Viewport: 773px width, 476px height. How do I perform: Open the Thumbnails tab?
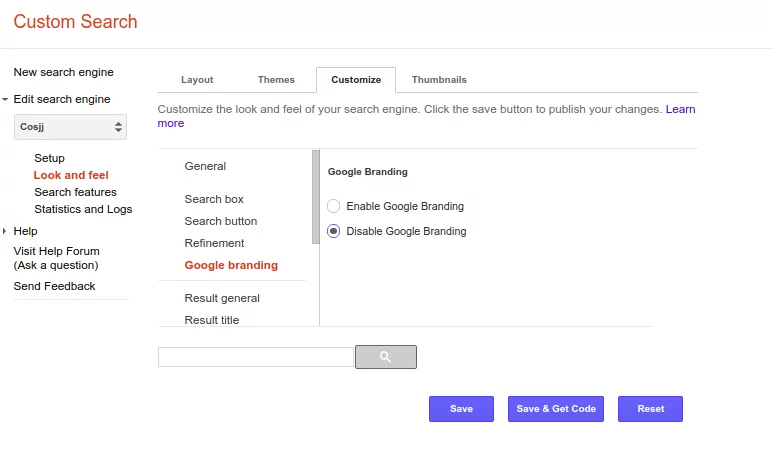coord(439,80)
